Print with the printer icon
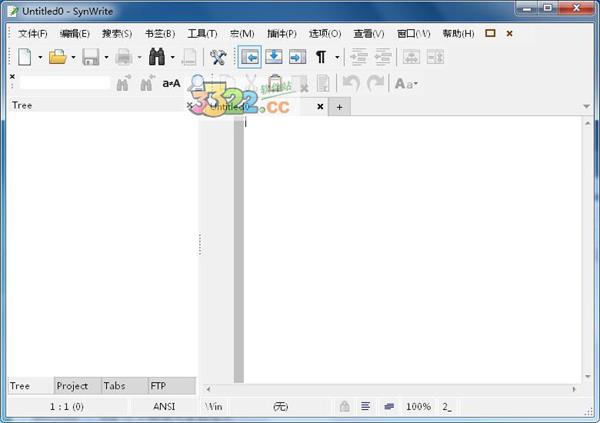This screenshot has height=423, width=600. coord(124,57)
